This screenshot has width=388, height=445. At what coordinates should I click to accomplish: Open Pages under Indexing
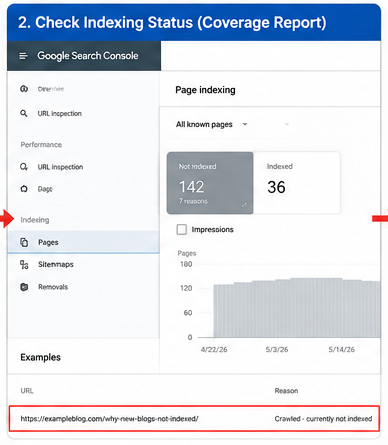coord(83,242)
